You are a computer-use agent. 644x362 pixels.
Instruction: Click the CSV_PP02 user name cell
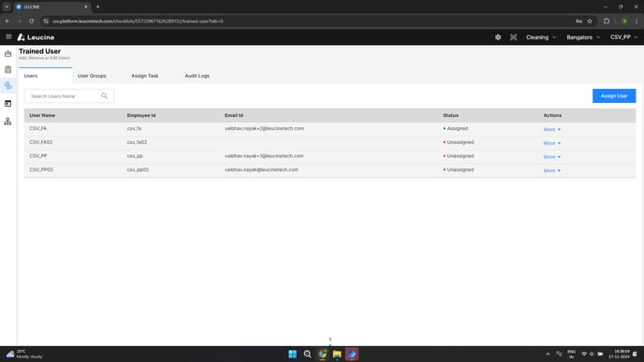click(x=40, y=169)
